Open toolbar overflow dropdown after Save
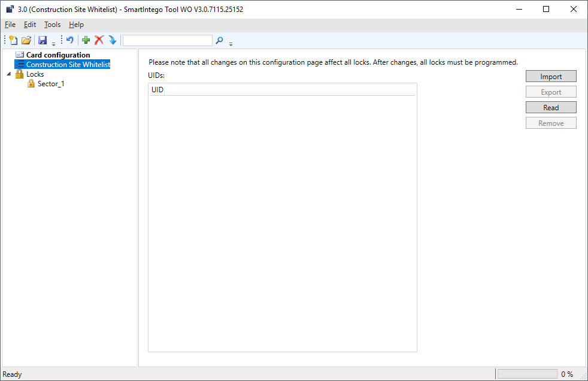Image resolution: width=588 pixels, height=381 pixels. (x=53, y=43)
